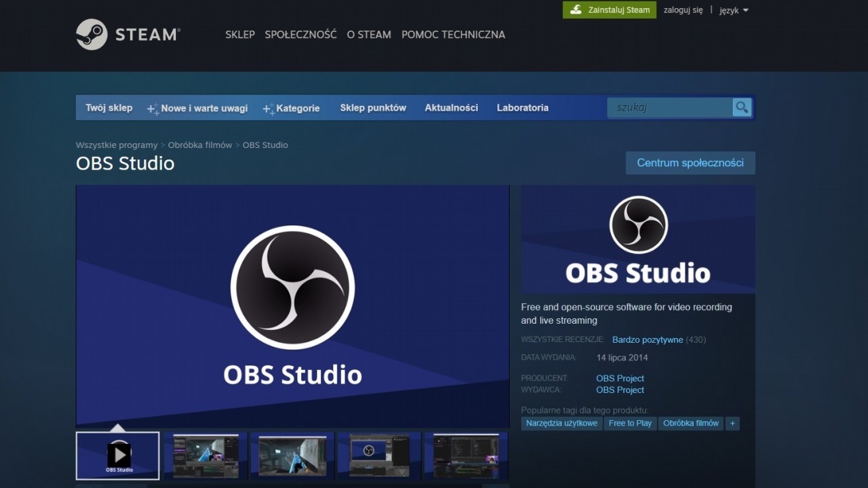
Task: Click the Obróbka filmów breadcrumb
Action: point(200,145)
